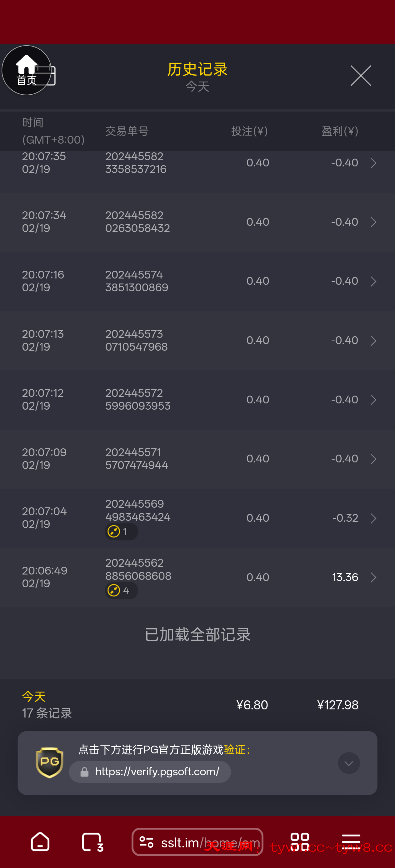Open the browser home page icon

coord(40,842)
